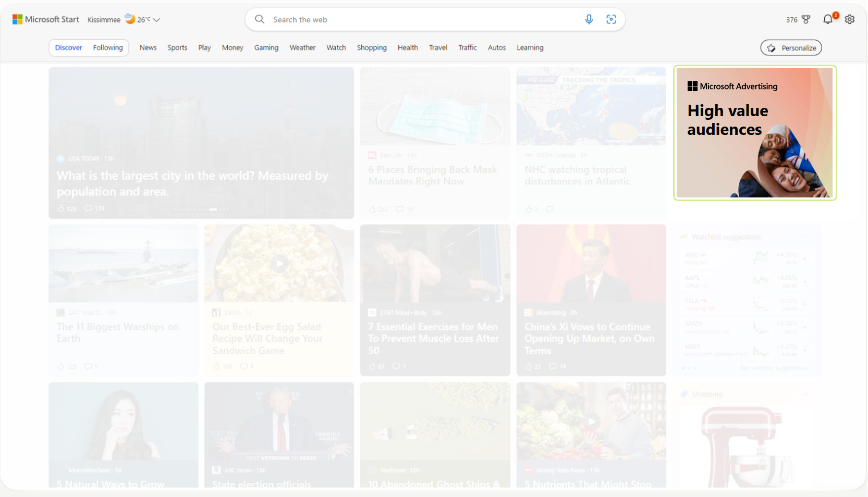Viewport: 868px width, 497px height.
Task: Open the Sports tab
Action: click(x=177, y=47)
